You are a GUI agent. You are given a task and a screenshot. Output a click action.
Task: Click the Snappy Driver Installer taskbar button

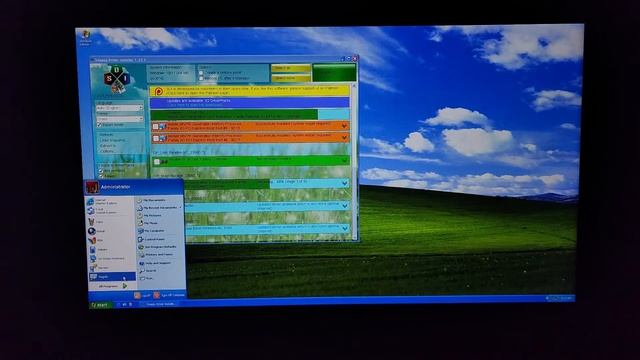click(x=159, y=304)
